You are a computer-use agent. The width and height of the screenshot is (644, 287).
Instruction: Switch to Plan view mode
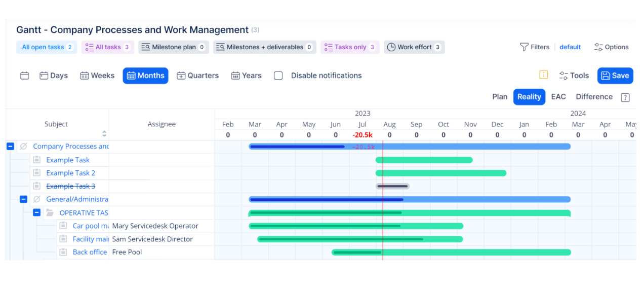500,97
